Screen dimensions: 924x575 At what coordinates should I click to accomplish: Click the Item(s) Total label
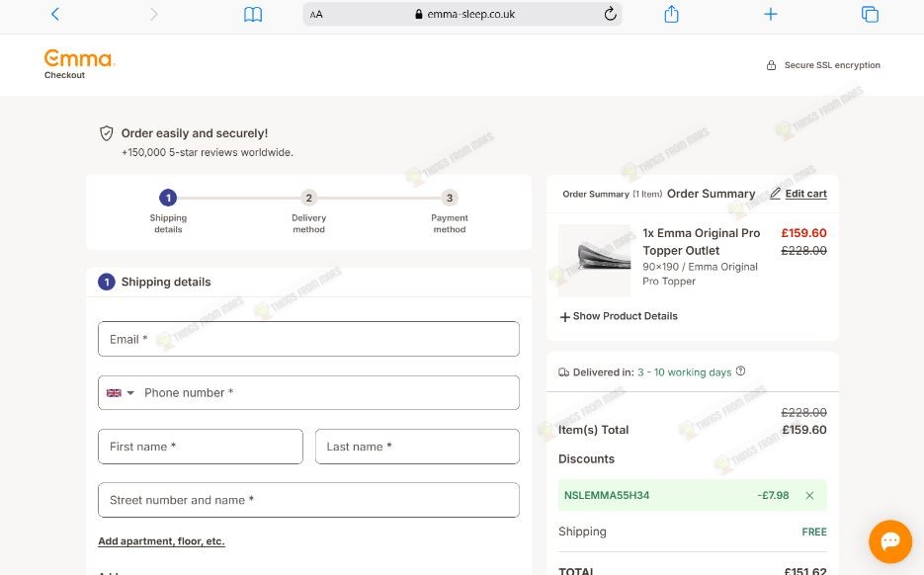coord(593,430)
